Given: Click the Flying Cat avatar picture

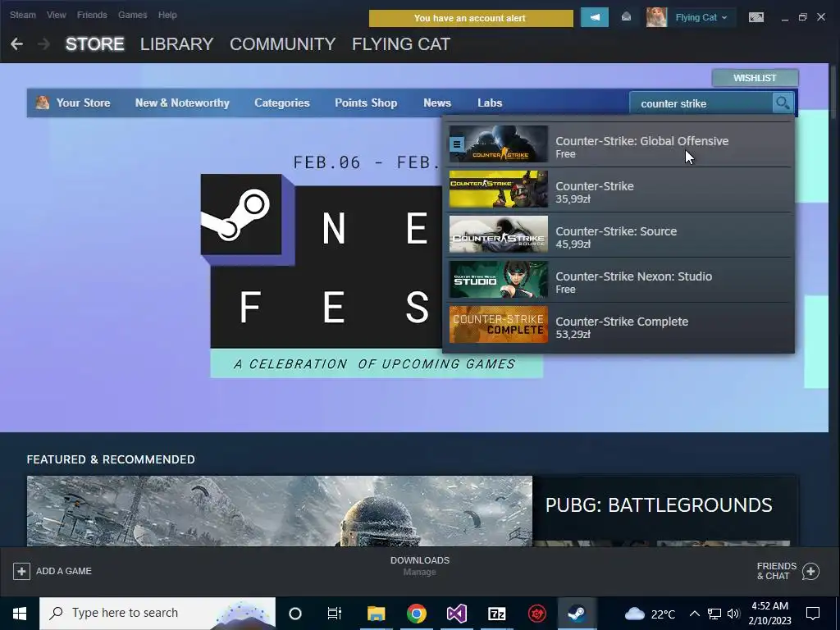Looking at the screenshot, I should [656, 17].
